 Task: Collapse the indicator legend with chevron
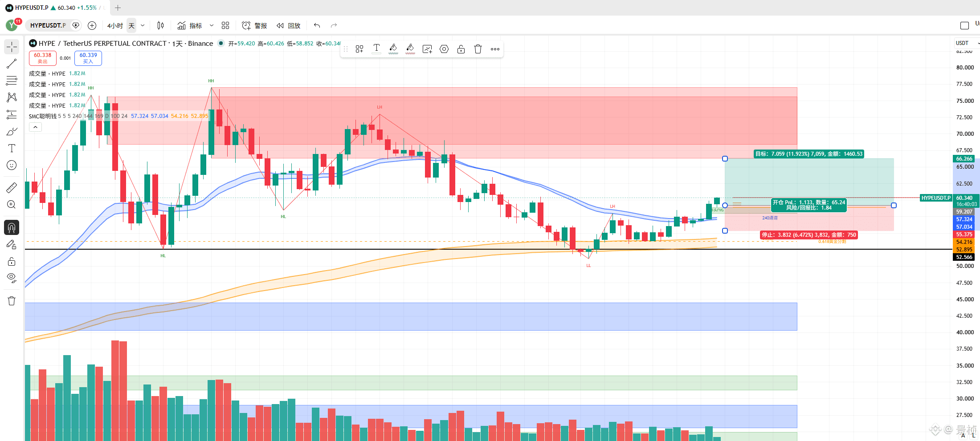[x=35, y=127]
